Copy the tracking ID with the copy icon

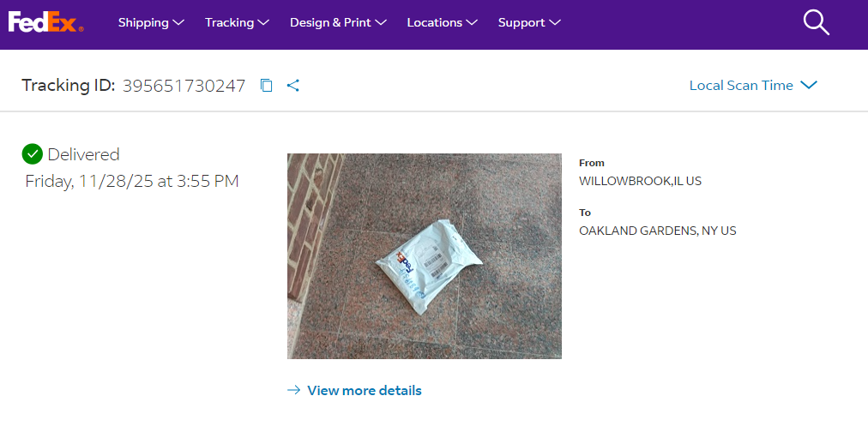coord(267,85)
